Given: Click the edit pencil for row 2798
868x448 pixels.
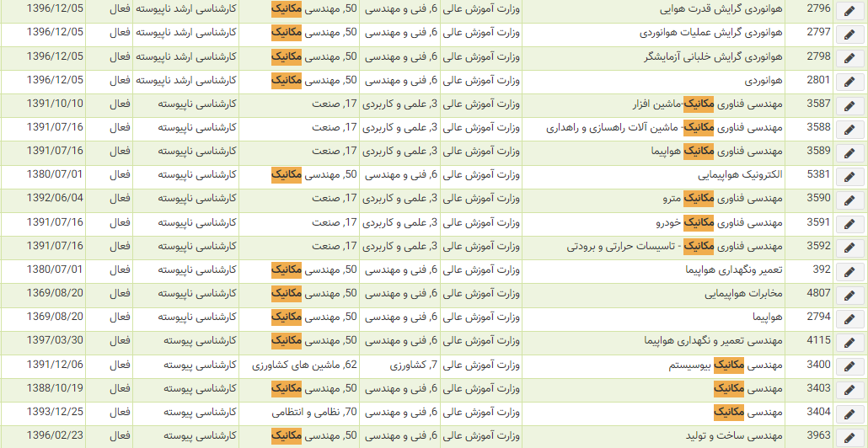Looking at the screenshot, I should 849,58.
